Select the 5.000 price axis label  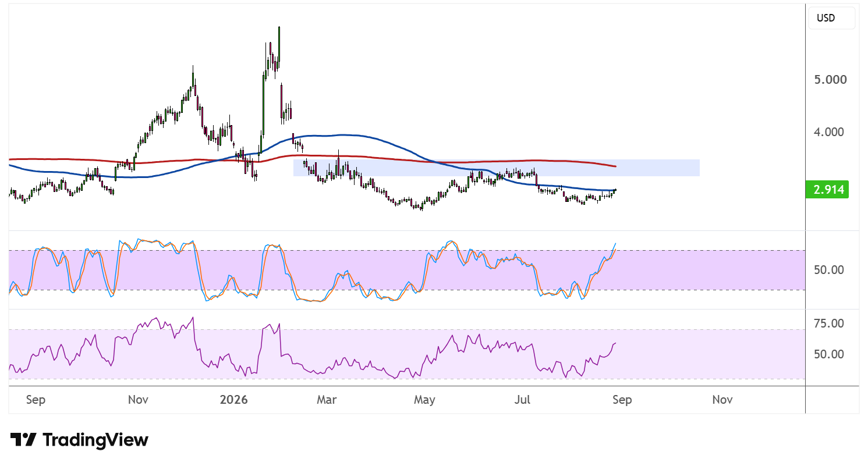[x=830, y=79]
